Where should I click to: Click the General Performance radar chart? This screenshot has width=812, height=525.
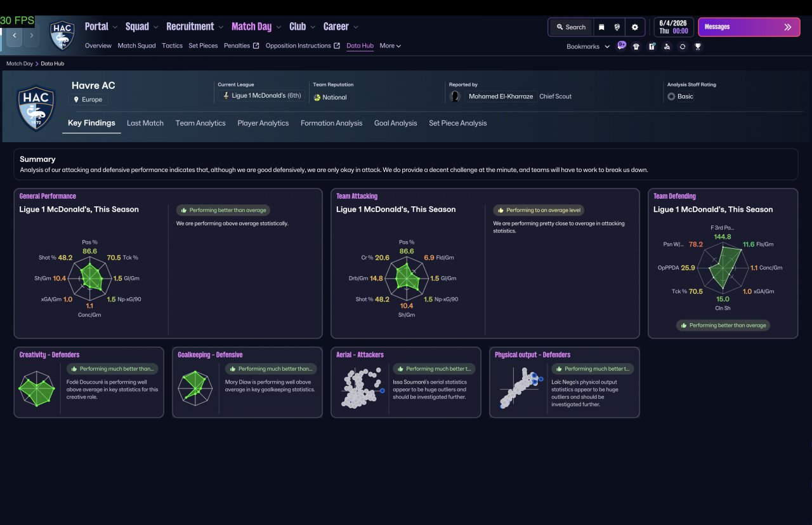(90, 278)
